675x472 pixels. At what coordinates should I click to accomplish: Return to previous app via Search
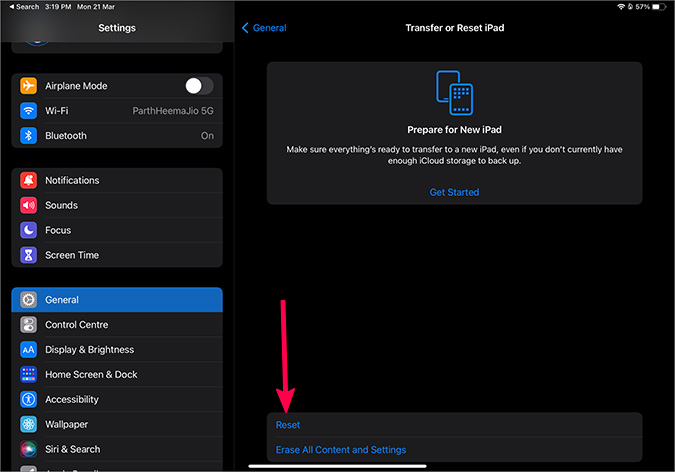coord(24,7)
